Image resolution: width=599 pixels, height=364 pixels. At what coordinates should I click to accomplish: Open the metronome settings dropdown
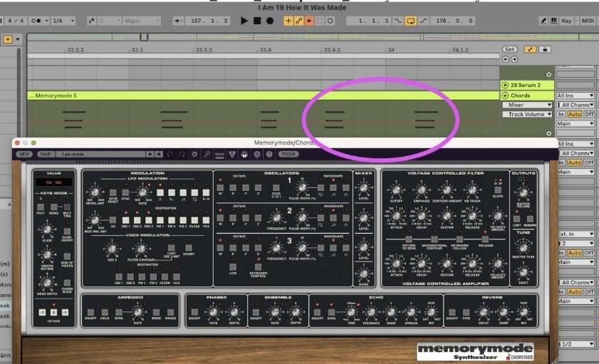(46, 21)
